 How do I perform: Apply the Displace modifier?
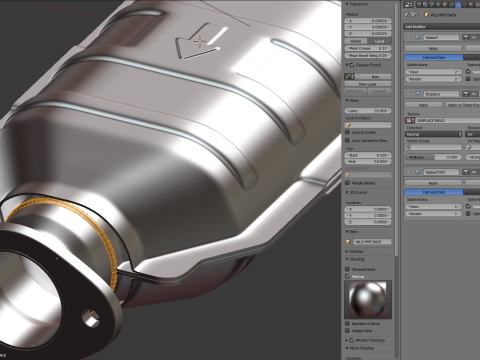(423, 105)
